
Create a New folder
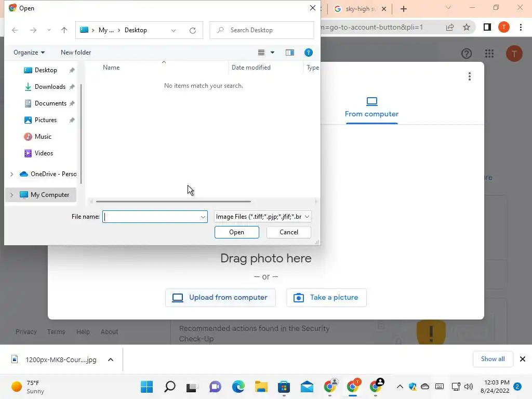pyautogui.click(x=76, y=52)
